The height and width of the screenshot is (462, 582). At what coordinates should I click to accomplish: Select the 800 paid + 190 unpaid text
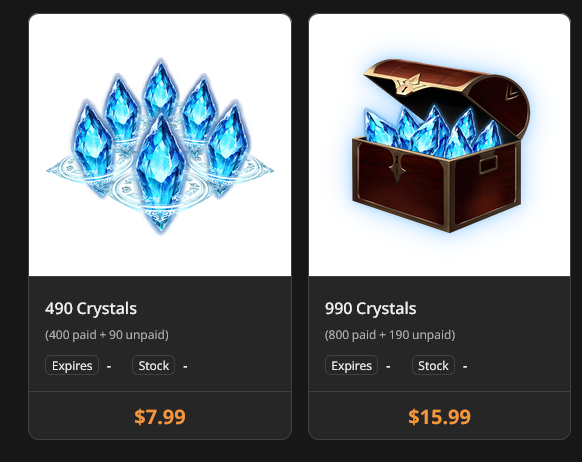click(390, 335)
